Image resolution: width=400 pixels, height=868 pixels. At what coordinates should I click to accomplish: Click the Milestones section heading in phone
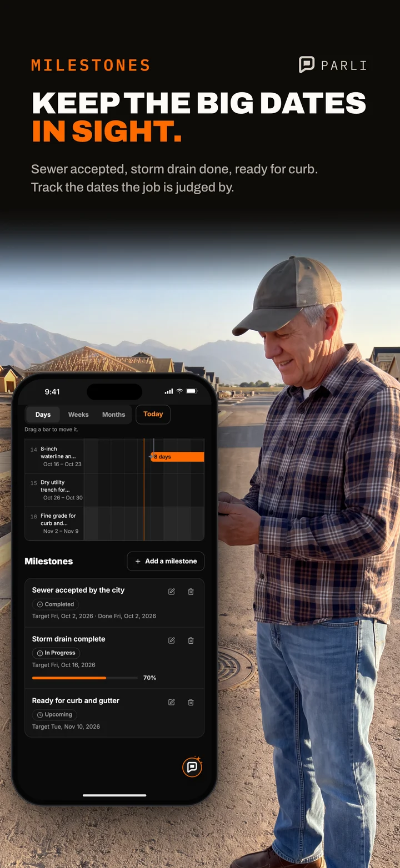48,561
